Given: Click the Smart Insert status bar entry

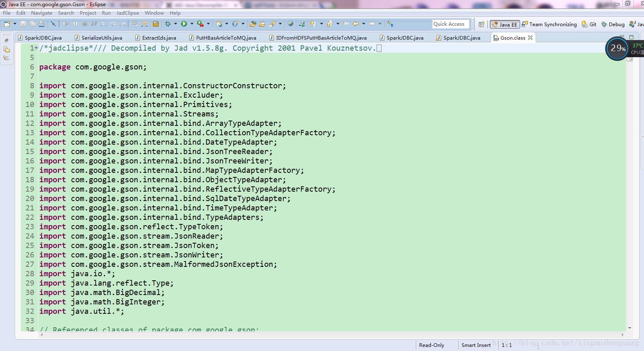Looking at the screenshot, I should click(x=476, y=345).
